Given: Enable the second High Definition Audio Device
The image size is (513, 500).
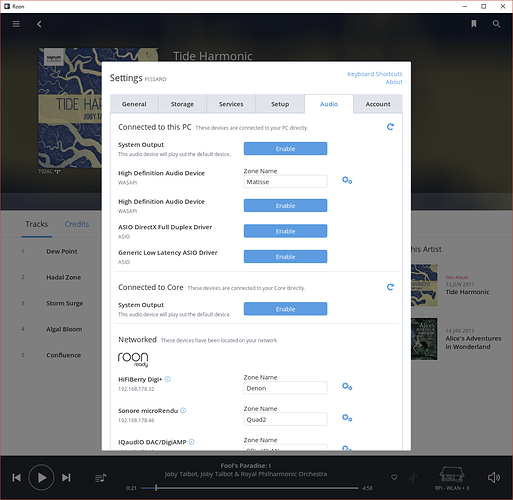Looking at the screenshot, I should coord(285,206).
